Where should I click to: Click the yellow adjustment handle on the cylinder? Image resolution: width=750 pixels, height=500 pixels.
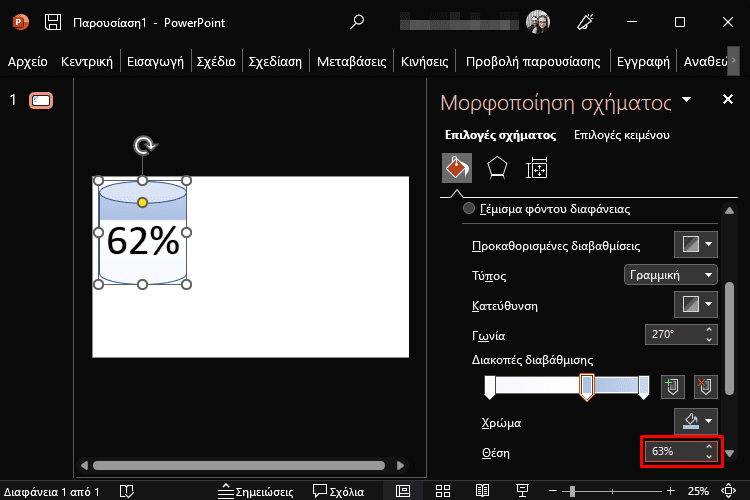142,202
